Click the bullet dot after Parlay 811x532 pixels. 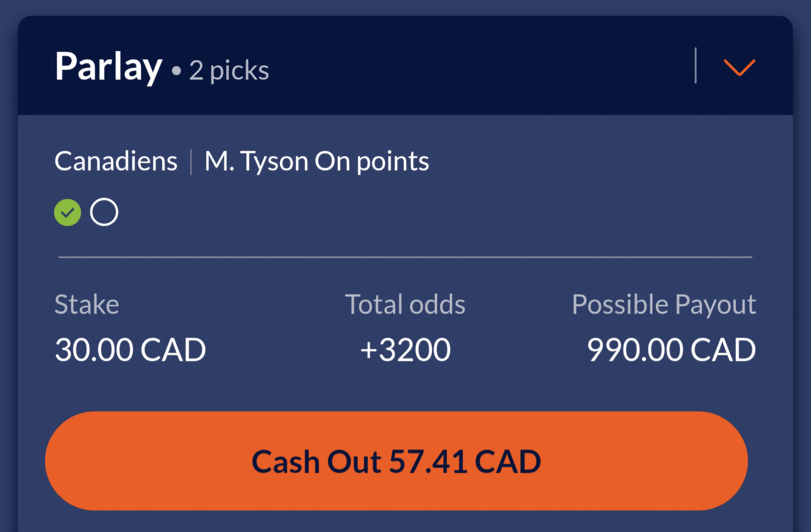(x=176, y=71)
